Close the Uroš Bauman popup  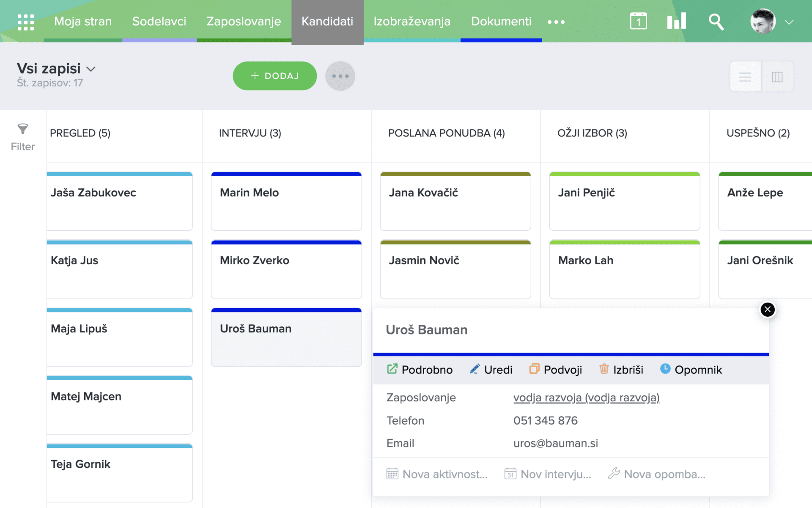coord(768,309)
